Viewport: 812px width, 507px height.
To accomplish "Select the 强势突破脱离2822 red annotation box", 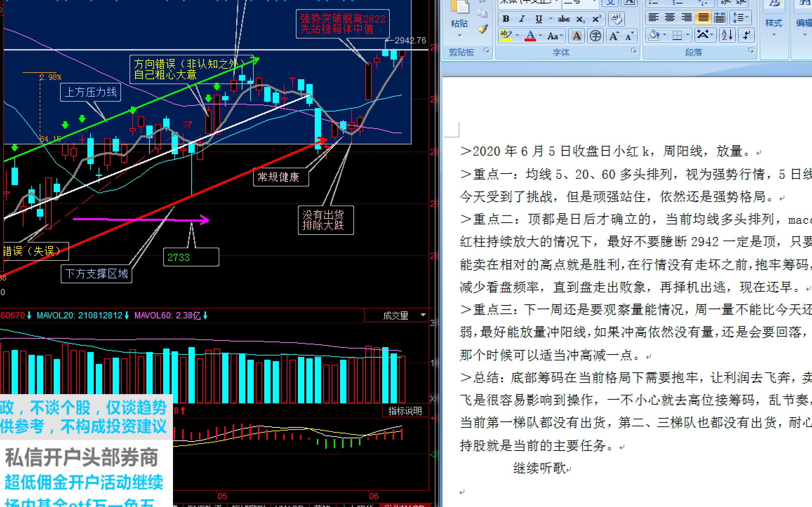I will coord(342,24).
